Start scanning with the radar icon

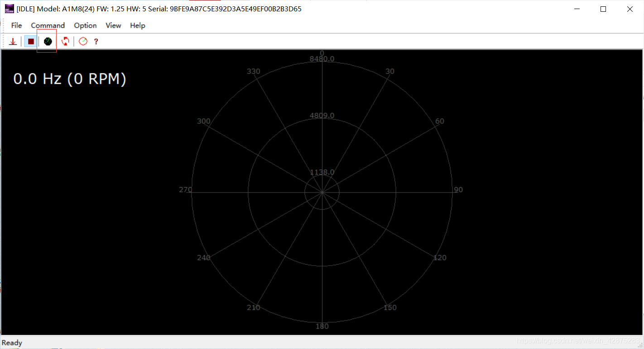[48, 42]
